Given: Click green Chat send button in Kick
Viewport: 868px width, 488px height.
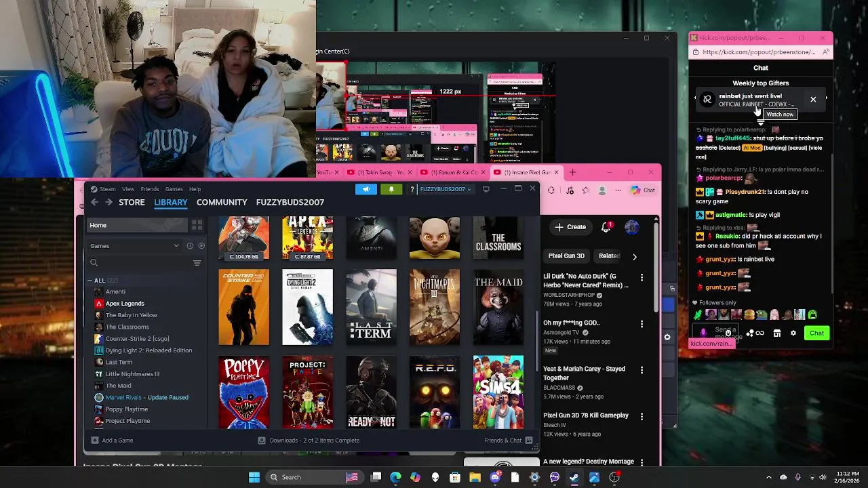Looking at the screenshot, I should click(816, 333).
